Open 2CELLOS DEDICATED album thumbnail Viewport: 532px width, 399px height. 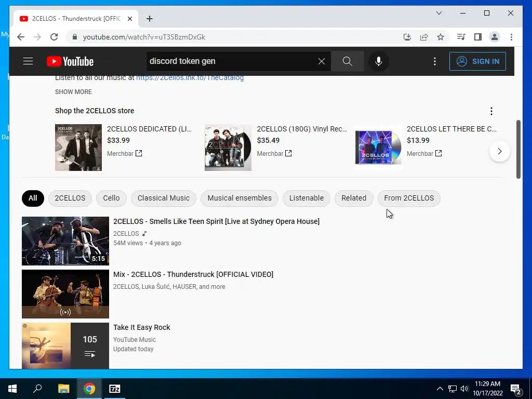[x=78, y=147]
